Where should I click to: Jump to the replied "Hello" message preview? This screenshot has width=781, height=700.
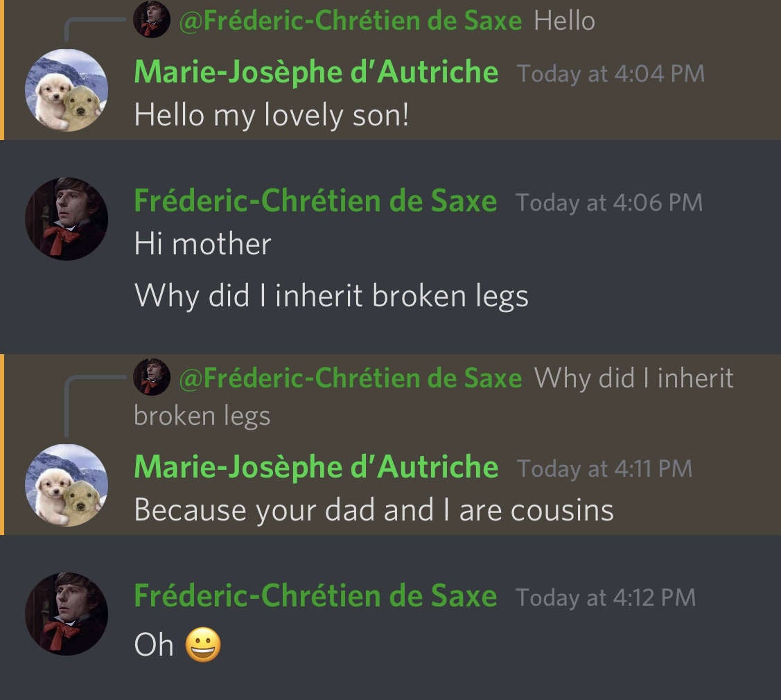coord(564,21)
